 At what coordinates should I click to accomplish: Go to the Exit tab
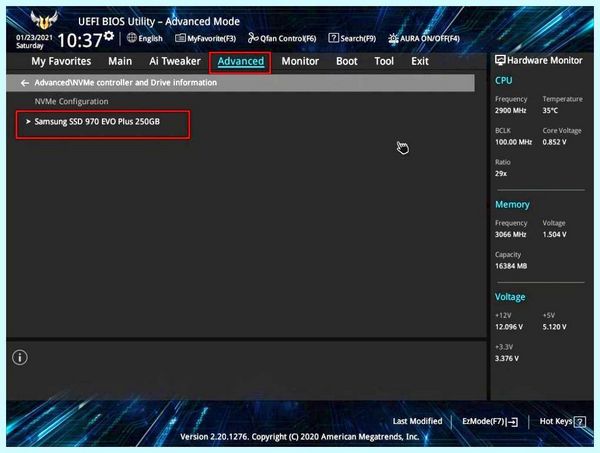420,61
